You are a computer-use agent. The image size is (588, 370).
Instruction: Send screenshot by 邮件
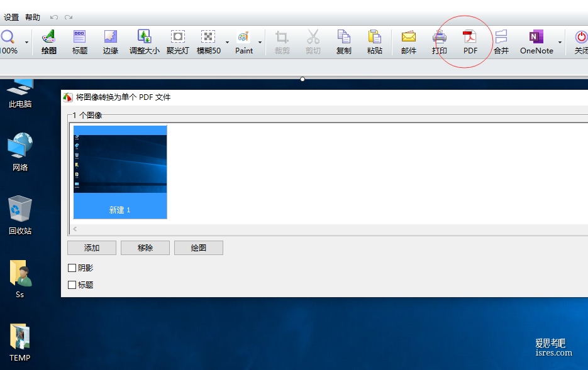point(408,42)
